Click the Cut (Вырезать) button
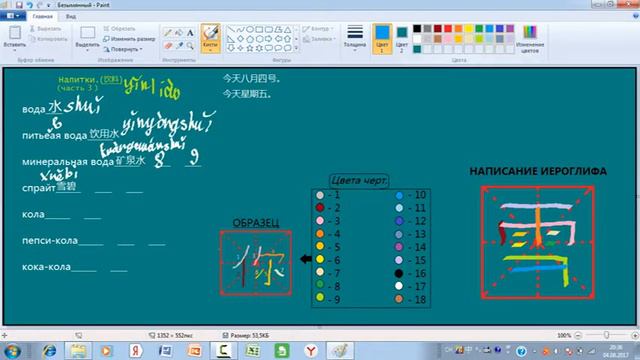The image size is (640, 360). tap(45, 29)
